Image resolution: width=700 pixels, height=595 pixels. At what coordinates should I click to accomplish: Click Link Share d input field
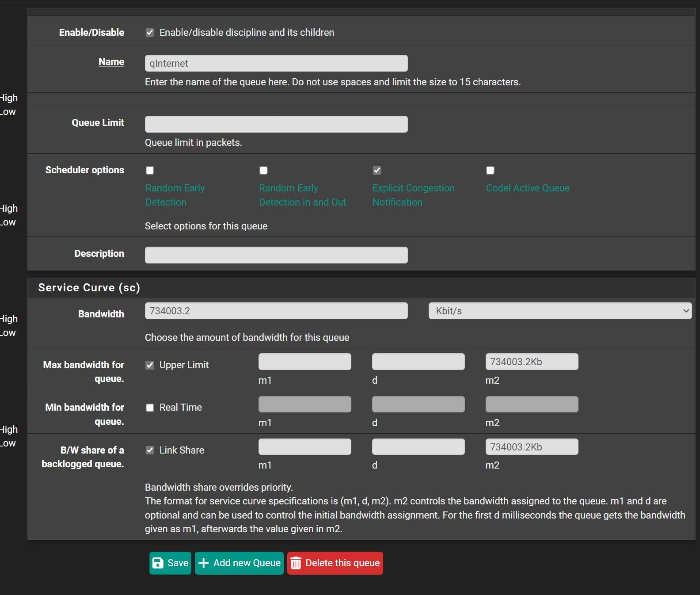coord(418,447)
